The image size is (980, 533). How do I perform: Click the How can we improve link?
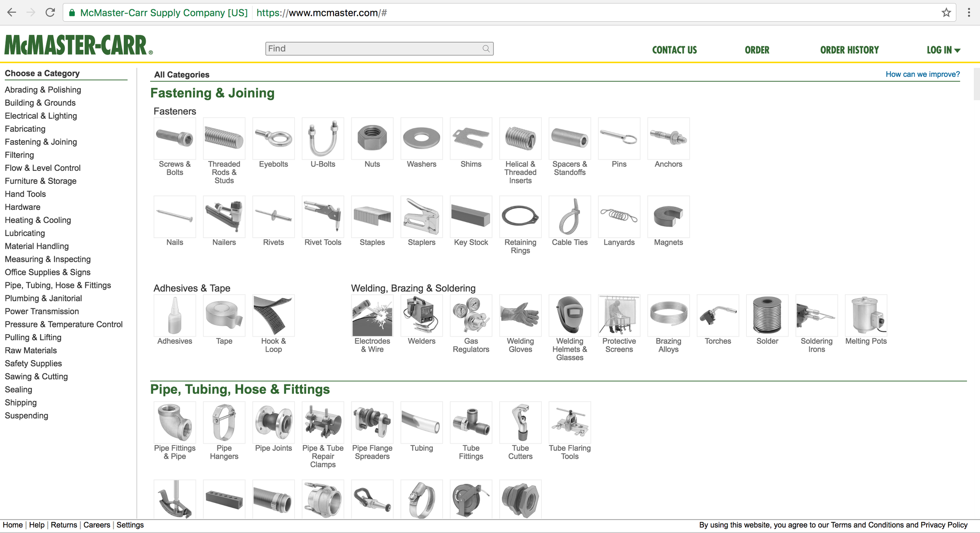pyautogui.click(x=922, y=74)
